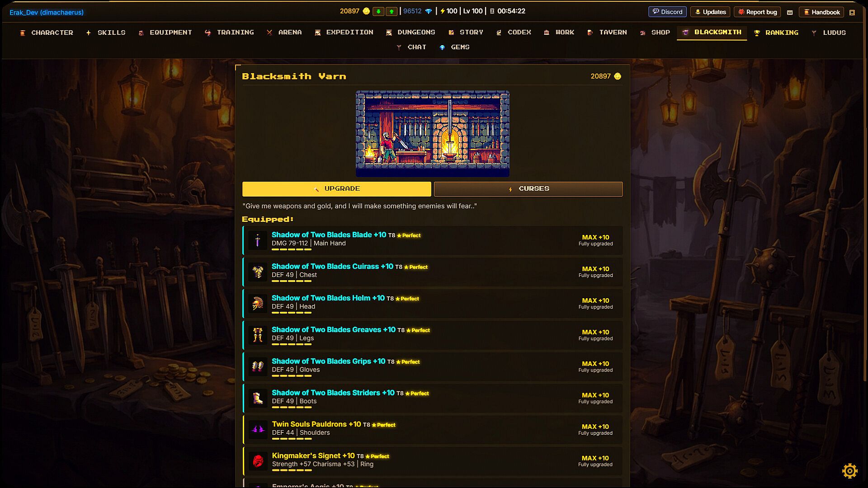The height and width of the screenshot is (488, 868).
Task: Go to the Arena page
Action: [x=284, y=33]
